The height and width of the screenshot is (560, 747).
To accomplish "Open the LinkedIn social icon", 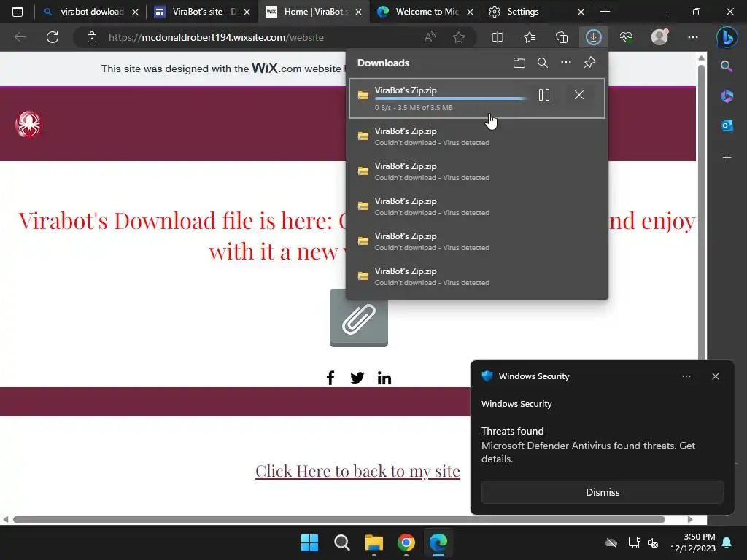I will pyautogui.click(x=384, y=378).
